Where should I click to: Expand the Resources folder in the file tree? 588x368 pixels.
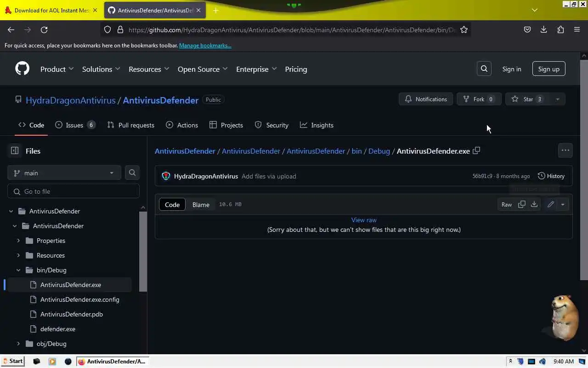pyautogui.click(x=18, y=255)
